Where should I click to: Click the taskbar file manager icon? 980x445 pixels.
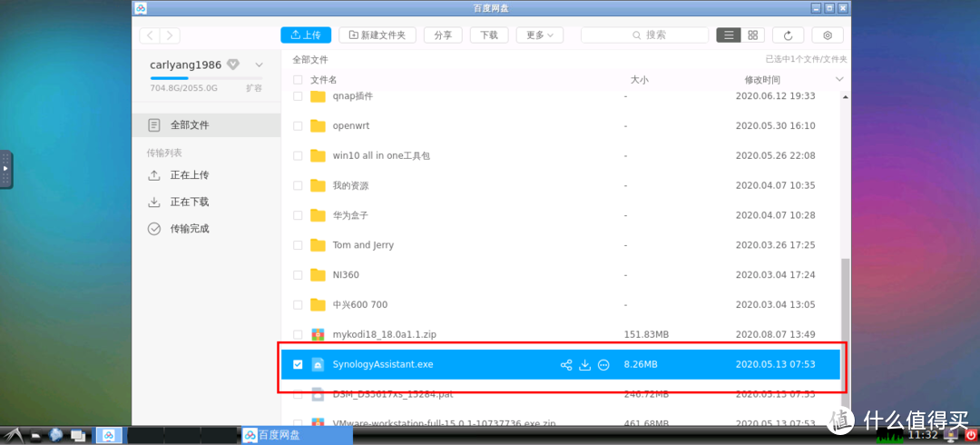point(36,435)
